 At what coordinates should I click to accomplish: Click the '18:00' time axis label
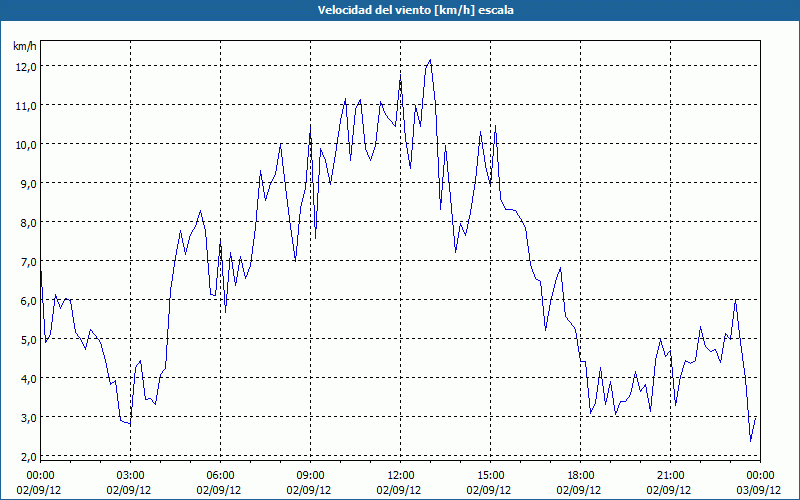click(x=581, y=476)
